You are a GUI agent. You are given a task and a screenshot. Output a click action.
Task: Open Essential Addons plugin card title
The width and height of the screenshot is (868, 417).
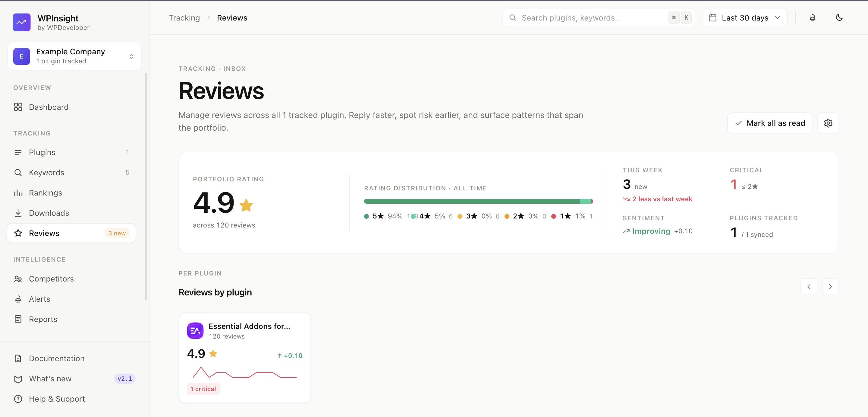[249, 326]
